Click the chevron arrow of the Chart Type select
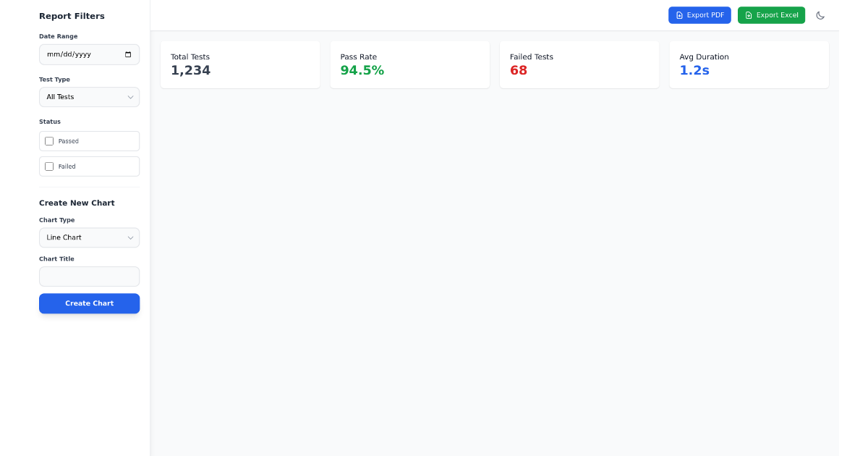Viewport: 868px width, 456px height. point(130,237)
